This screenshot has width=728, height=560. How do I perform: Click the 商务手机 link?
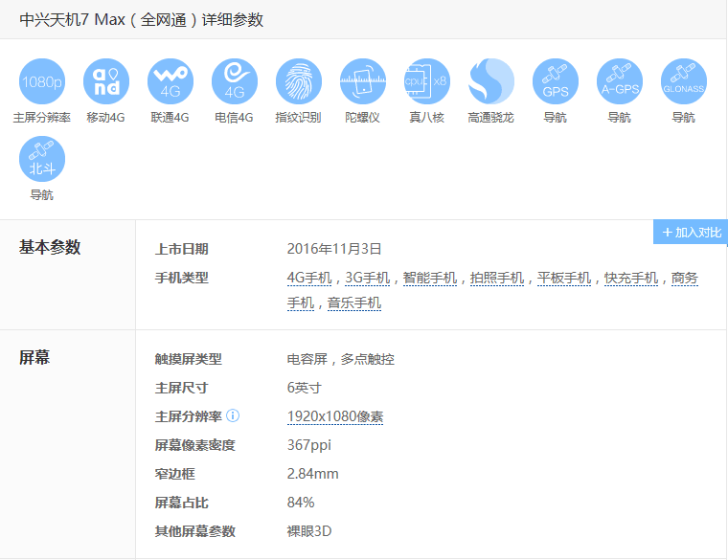[x=684, y=278]
